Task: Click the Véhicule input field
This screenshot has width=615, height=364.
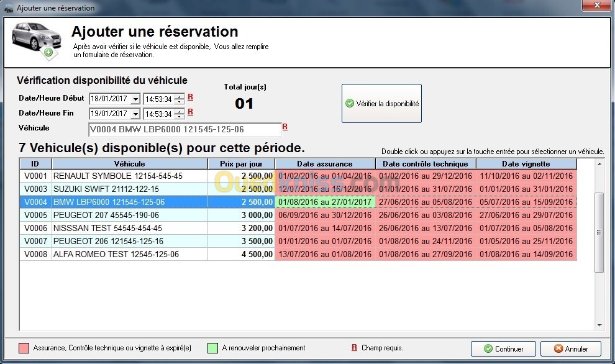Action: coord(184,129)
